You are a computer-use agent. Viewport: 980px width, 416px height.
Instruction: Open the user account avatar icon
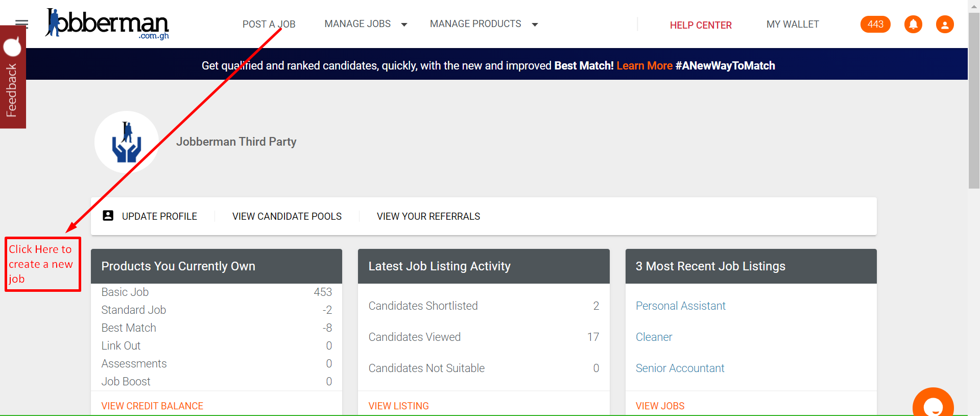click(945, 24)
